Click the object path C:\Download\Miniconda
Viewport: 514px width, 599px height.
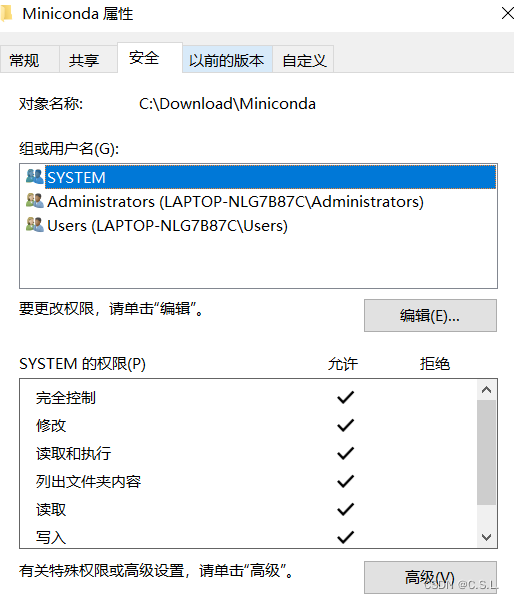[x=227, y=104]
